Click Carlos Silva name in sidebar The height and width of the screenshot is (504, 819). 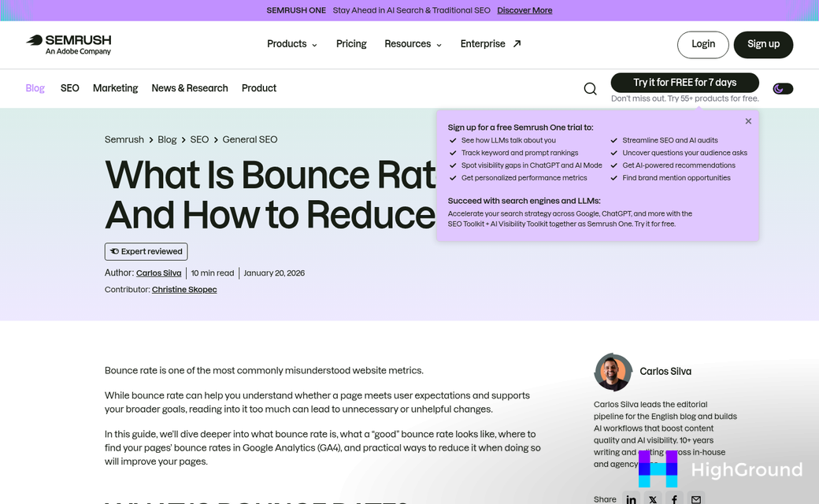(665, 372)
